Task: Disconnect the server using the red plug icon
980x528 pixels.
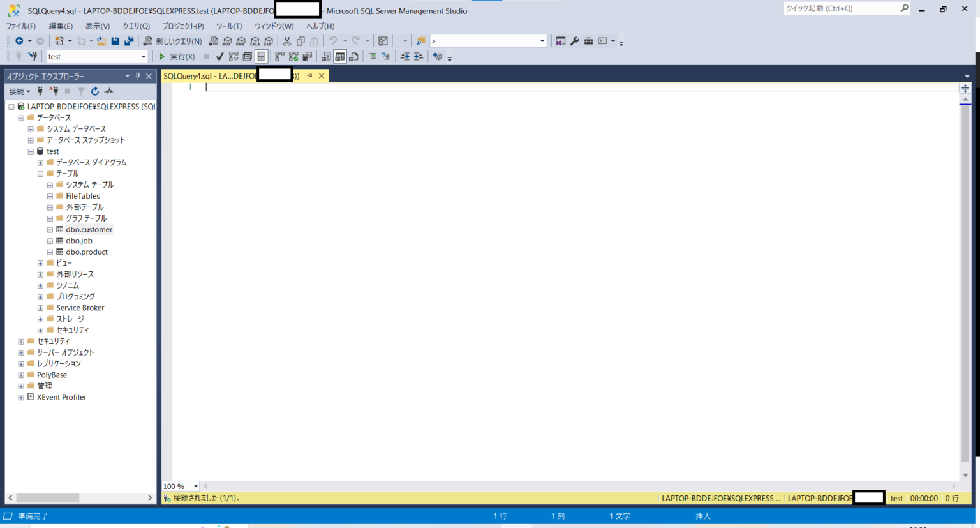Action: click(x=55, y=91)
